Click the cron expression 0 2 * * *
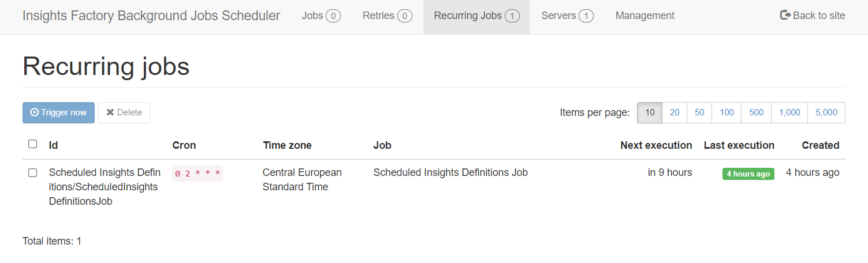Viewport: 868px width, 263px height. (198, 174)
